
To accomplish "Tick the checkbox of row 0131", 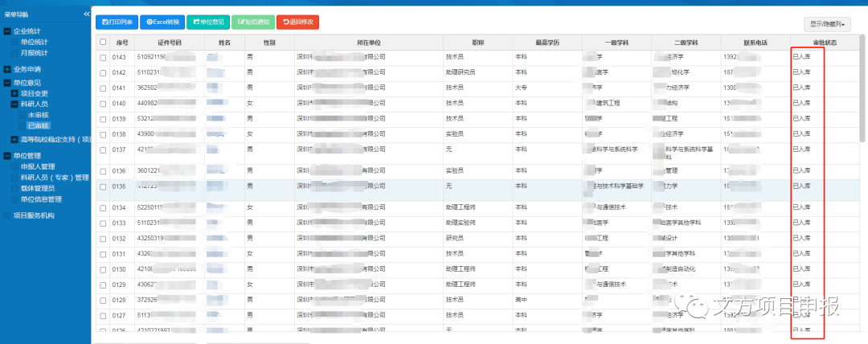I will click(103, 254).
